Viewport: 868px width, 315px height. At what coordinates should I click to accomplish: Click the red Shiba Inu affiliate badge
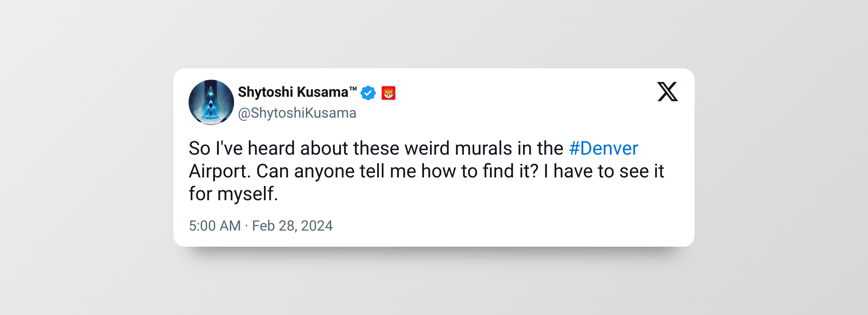pyautogui.click(x=389, y=93)
